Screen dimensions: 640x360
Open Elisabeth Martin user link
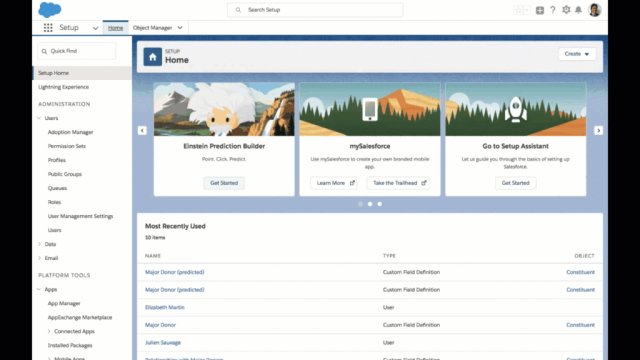tap(165, 307)
